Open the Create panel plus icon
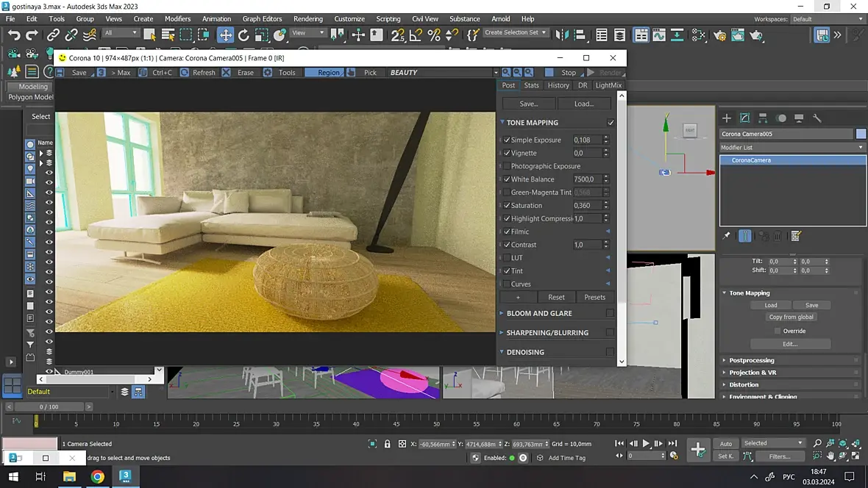 (x=727, y=118)
